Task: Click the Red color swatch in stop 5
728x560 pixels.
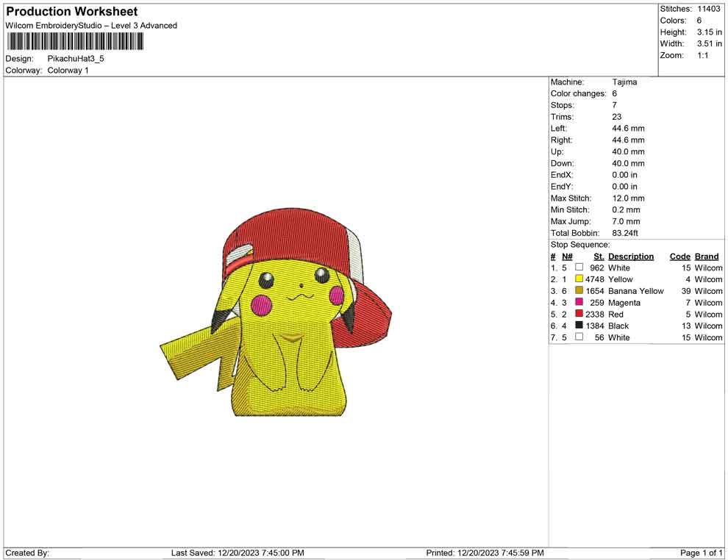Action: point(579,314)
